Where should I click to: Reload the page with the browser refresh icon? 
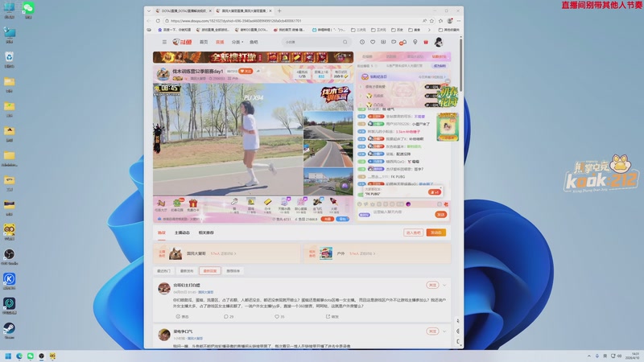158,21
